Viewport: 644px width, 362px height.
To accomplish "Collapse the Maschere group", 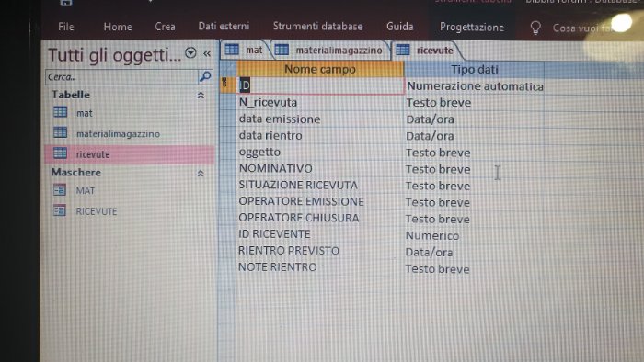I will point(201,174).
